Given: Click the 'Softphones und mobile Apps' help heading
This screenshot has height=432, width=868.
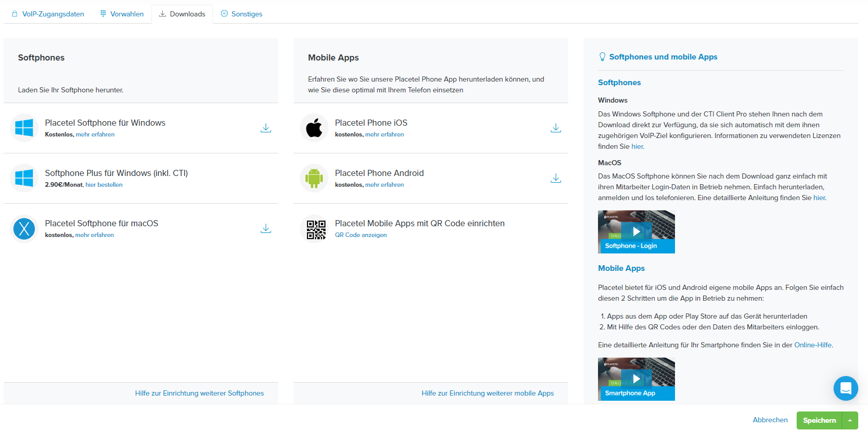Looking at the screenshot, I should [x=663, y=57].
